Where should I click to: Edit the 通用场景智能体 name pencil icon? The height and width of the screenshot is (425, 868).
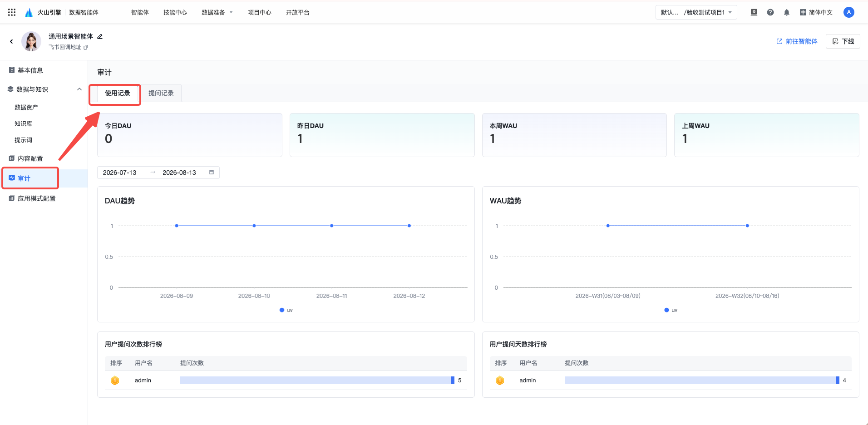[x=100, y=36]
